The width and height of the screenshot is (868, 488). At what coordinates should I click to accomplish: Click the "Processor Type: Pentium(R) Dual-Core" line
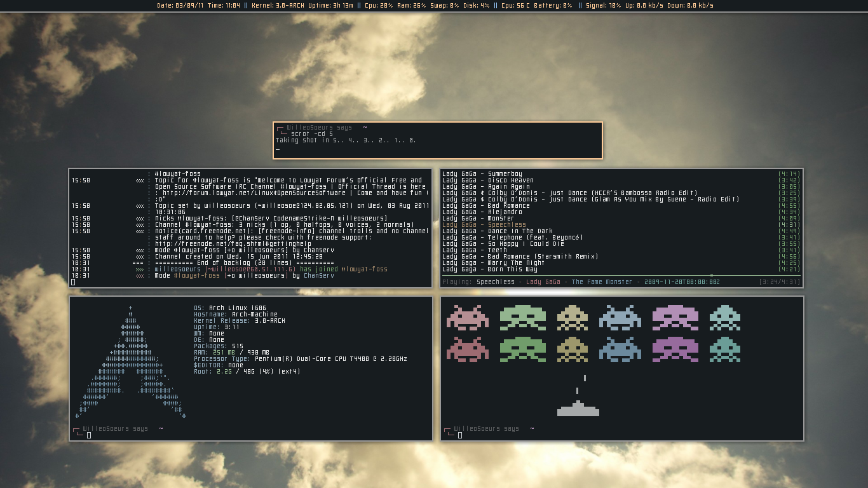[301, 359]
